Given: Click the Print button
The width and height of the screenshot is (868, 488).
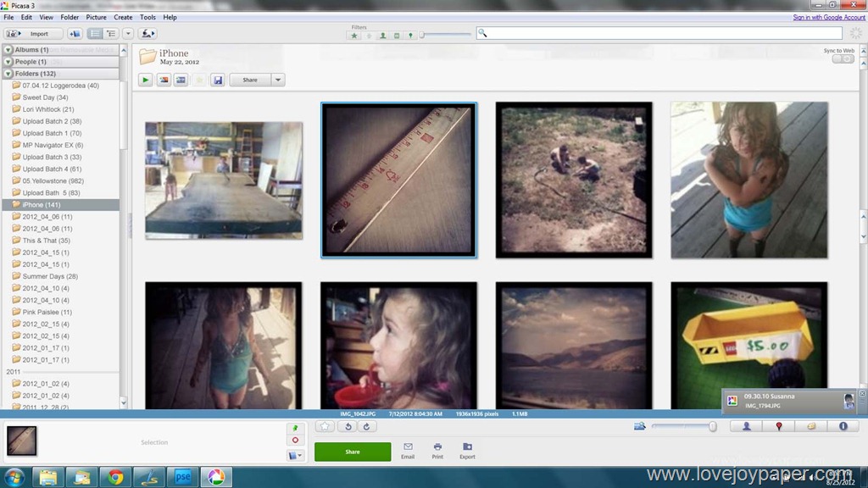Looking at the screenshot, I should [437, 451].
